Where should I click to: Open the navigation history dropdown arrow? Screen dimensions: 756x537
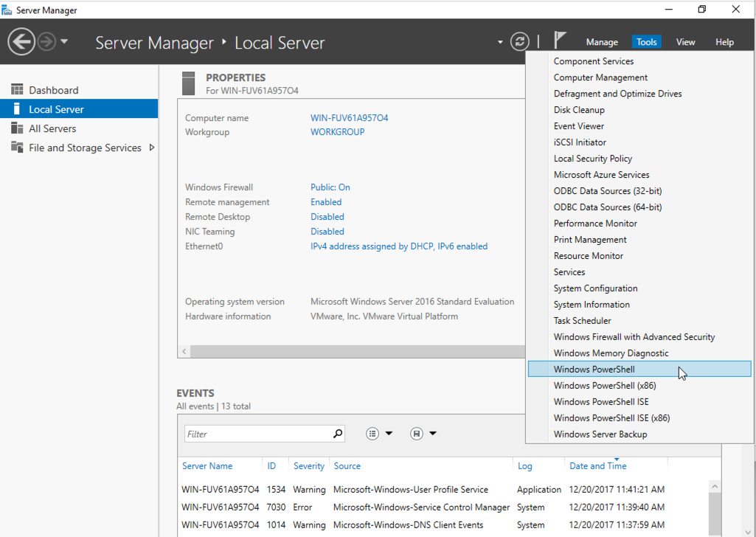click(64, 41)
